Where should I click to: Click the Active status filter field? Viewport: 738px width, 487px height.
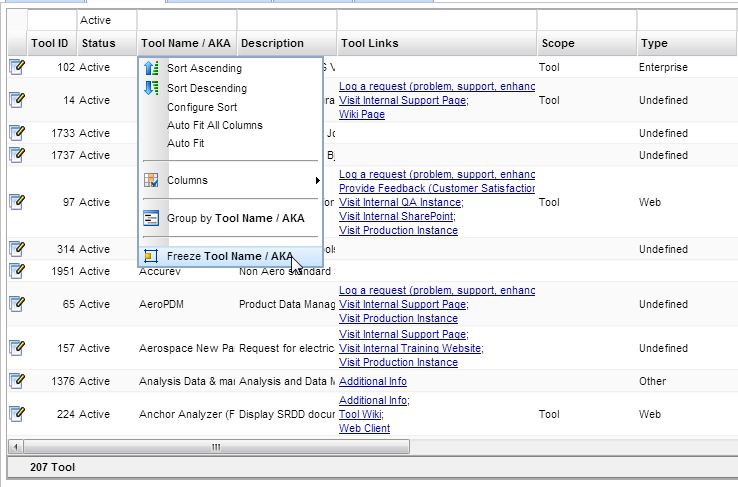point(106,20)
